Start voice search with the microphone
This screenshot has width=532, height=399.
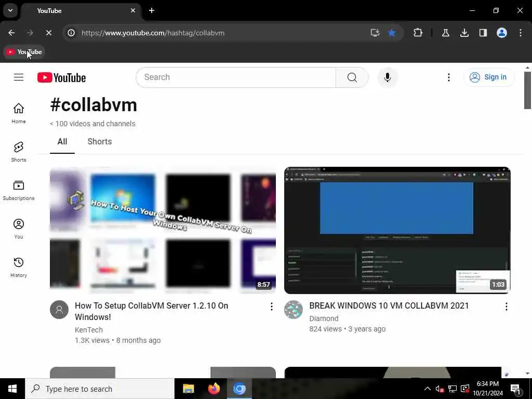(387, 77)
